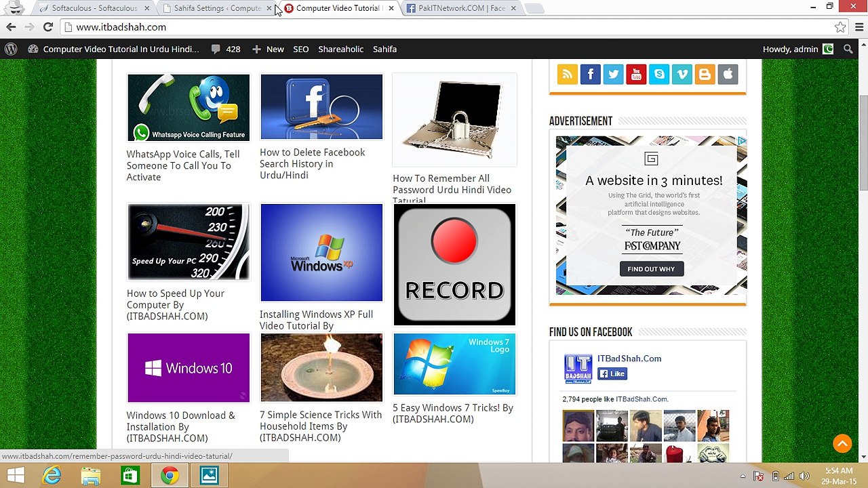Reload the current page
The height and width of the screenshot is (488, 868).
click(x=47, y=27)
